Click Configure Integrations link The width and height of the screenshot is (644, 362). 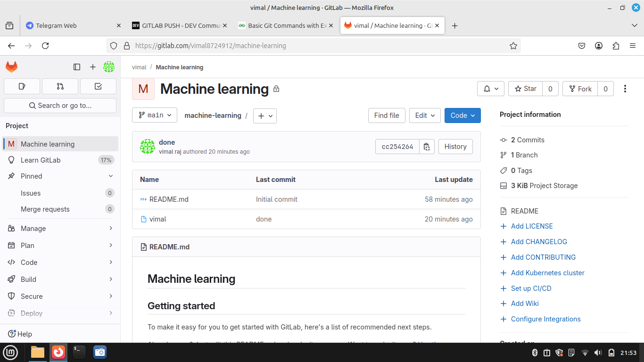(x=546, y=319)
